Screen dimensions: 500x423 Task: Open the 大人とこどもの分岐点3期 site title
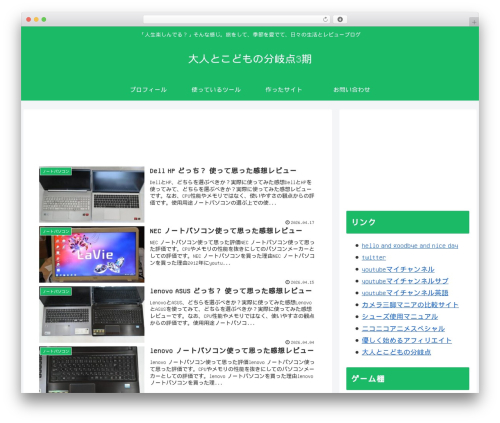(x=250, y=59)
